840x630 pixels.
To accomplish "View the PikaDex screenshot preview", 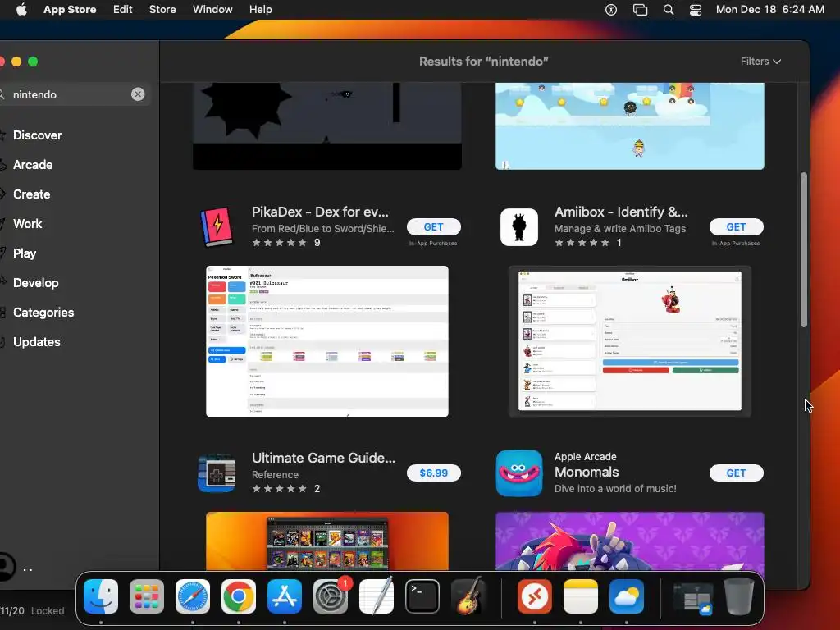I will click(x=327, y=341).
